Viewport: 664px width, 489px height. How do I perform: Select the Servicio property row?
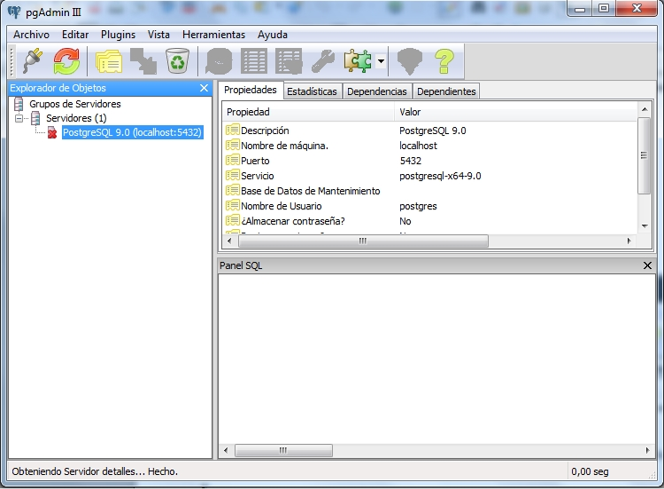(x=429, y=176)
